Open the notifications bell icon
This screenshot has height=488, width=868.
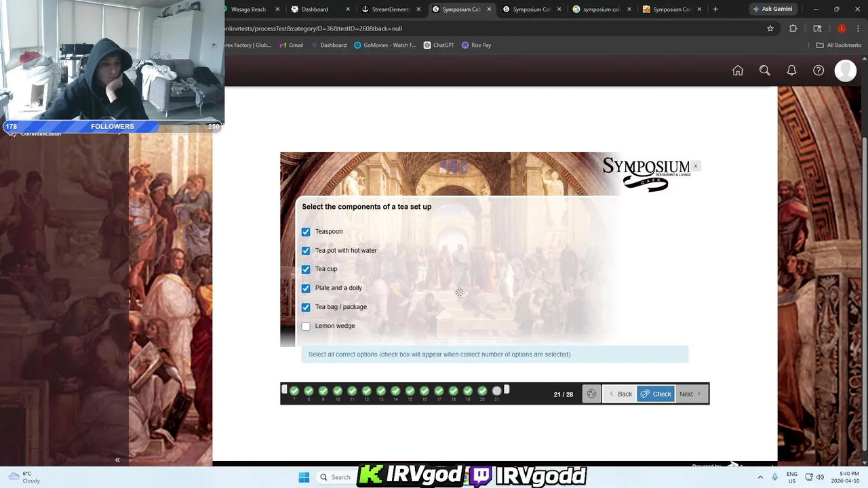click(x=791, y=70)
